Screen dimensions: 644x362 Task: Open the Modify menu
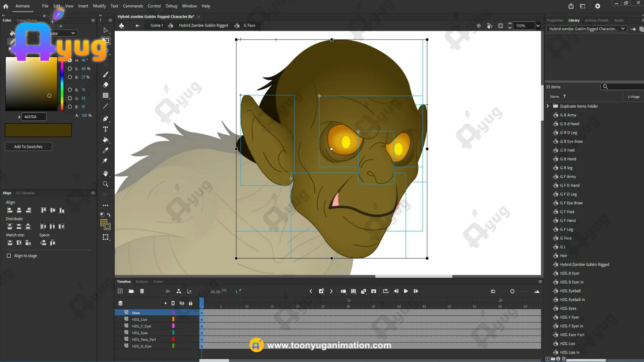[99, 6]
